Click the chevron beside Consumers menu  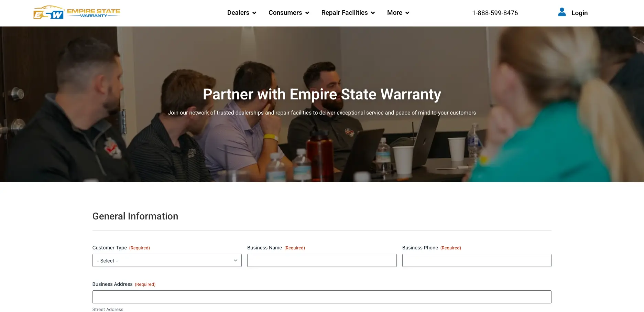(307, 13)
